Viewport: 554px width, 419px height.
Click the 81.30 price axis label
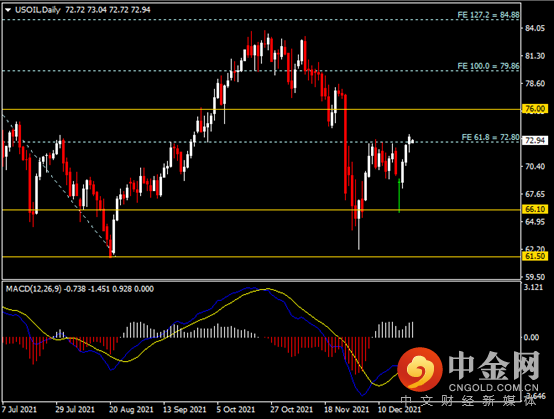tap(535, 56)
